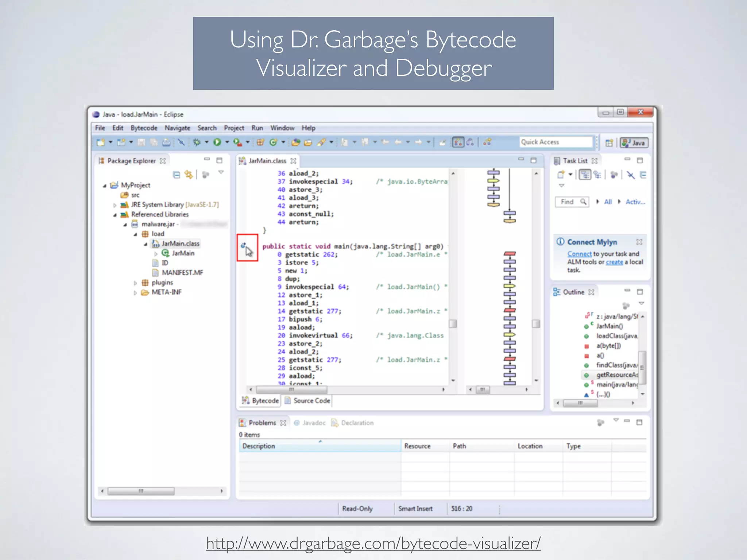Click the Find field in Task List
This screenshot has height=560, width=747.
572,202
